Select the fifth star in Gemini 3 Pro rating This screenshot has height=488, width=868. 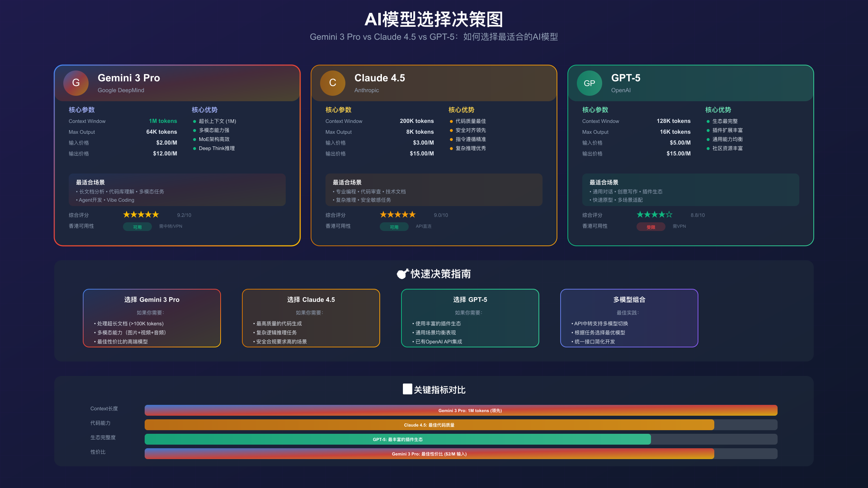point(156,214)
